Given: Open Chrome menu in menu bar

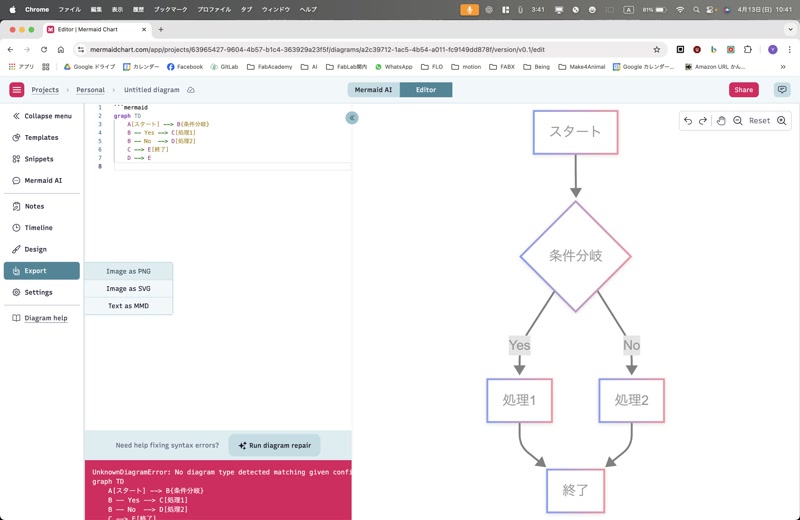Looking at the screenshot, I should click(37, 9).
